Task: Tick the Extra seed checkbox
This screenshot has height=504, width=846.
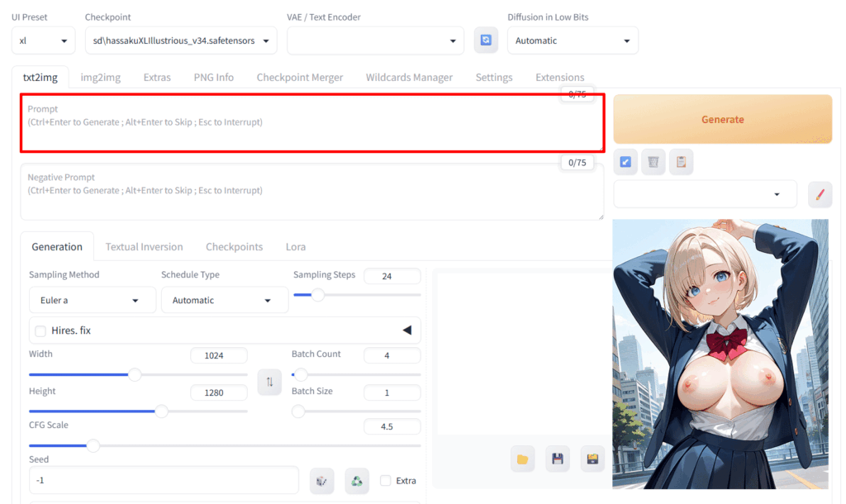Action: (386, 480)
